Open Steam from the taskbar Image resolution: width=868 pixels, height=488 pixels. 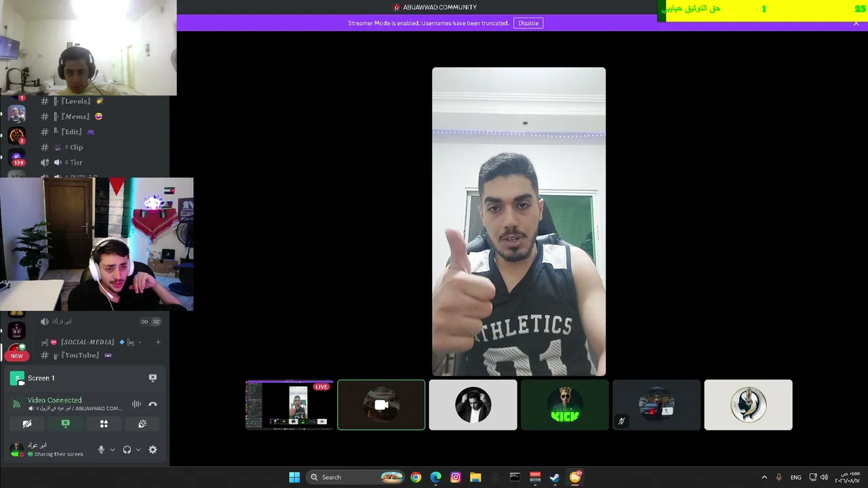pyautogui.click(x=555, y=477)
